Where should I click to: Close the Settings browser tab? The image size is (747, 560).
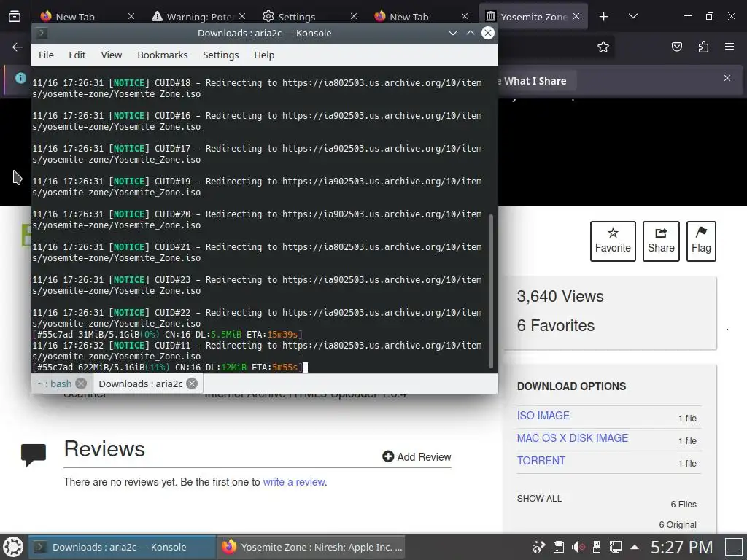354,16
